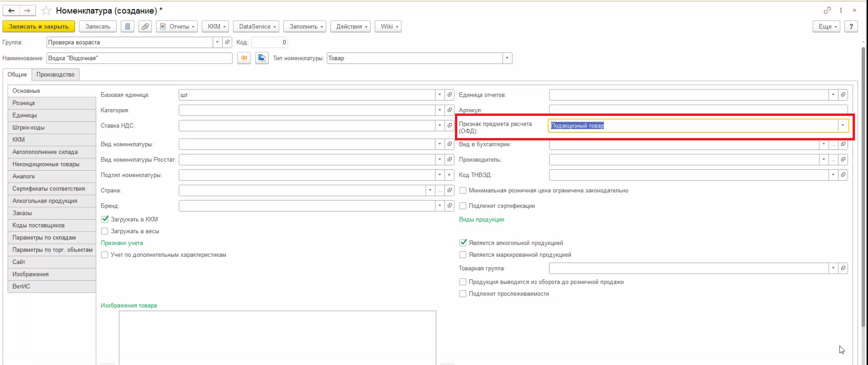The height and width of the screenshot is (365, 868).
Task: Enable Загружать в весы checkbox
Action: coord(105,231)
